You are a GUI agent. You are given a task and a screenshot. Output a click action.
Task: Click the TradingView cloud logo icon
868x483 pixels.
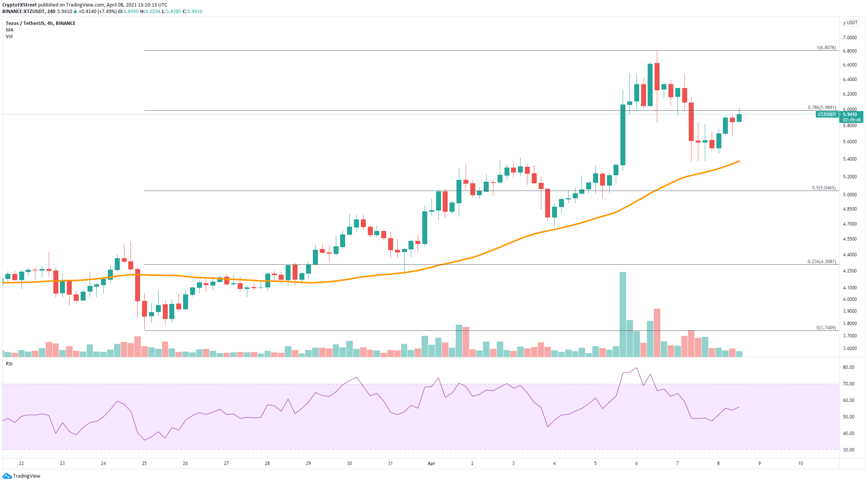[x=7, y=476]
